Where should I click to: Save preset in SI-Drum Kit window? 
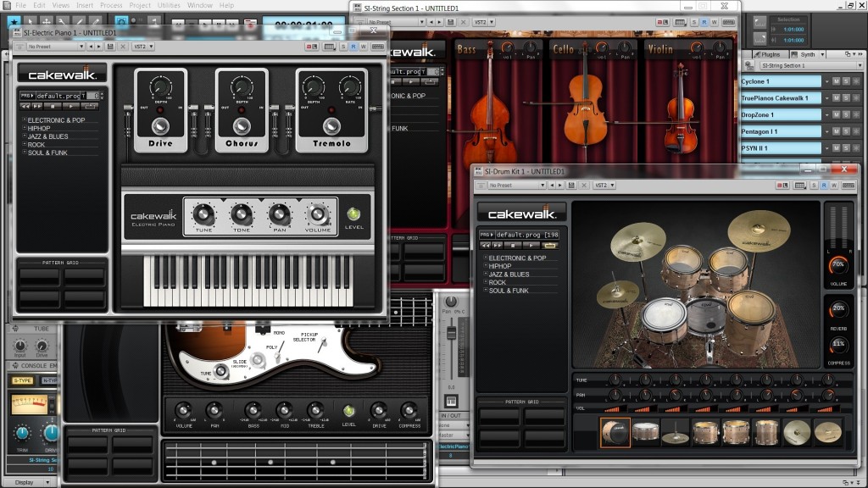[x=571, y=186]
